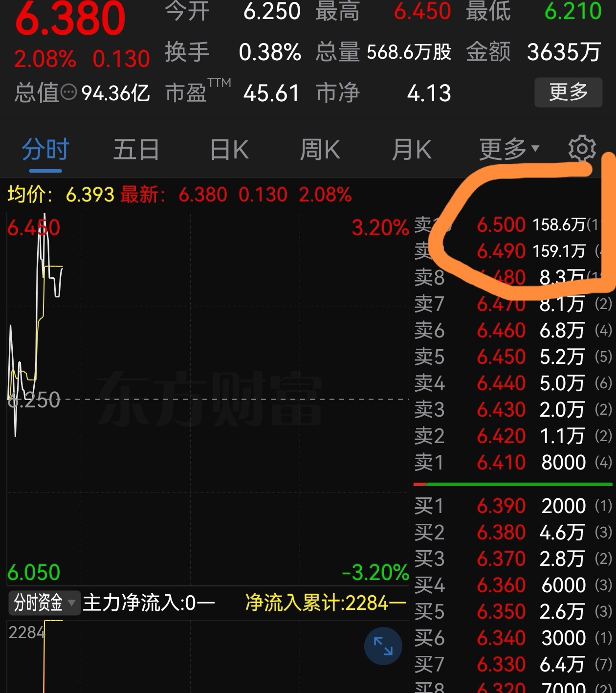
Task: Click the 更多 quote details button
Action: [x=568, y=92]
